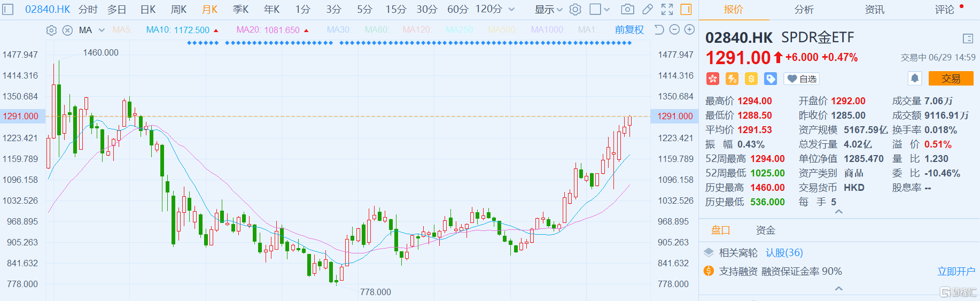
Task: Expand more time intervals after 120分
Action: tap(511, 10)
